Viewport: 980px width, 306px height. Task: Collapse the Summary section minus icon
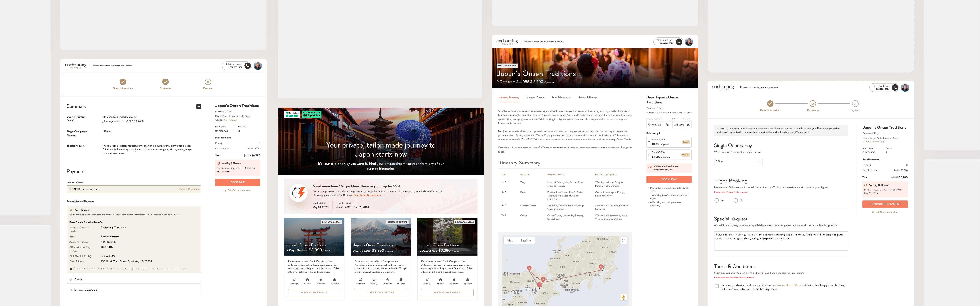[x=199, y=106]
